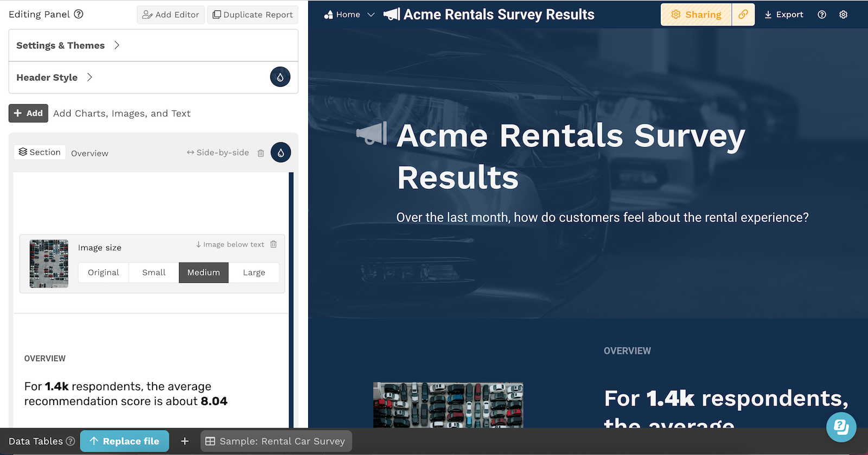Click the Overview section color droplet icon

pyautogui.click(x=280, y=153)
